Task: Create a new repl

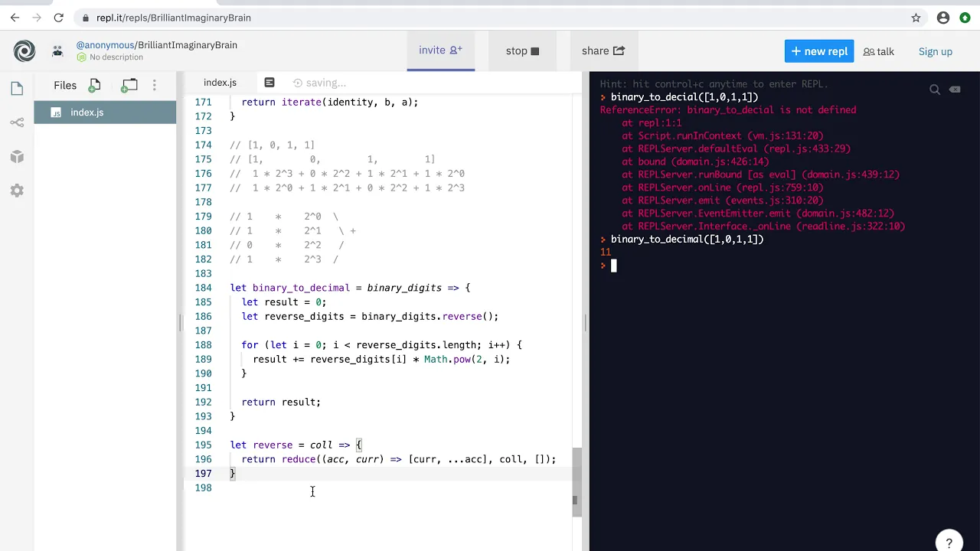Action: point(819,51)
